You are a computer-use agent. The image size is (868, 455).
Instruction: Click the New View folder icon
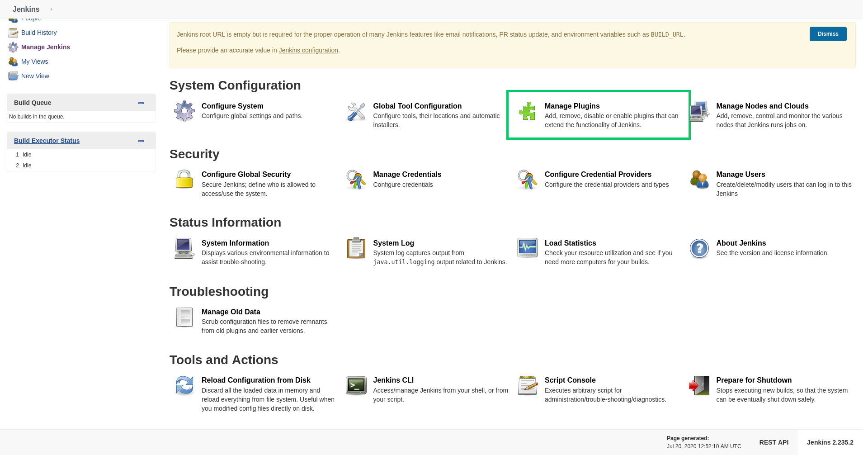(13, 76)
